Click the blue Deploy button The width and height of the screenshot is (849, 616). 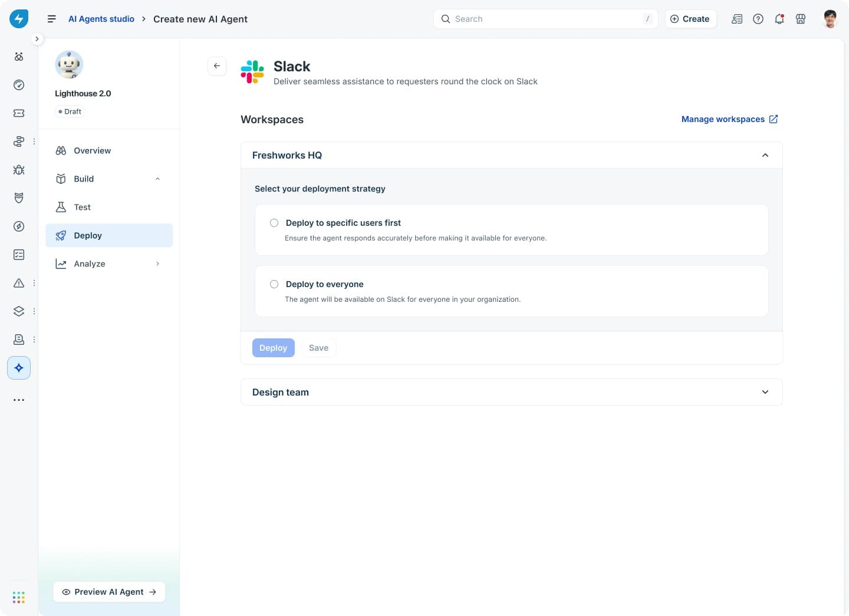pyautogui.click(x=274, y=348)
